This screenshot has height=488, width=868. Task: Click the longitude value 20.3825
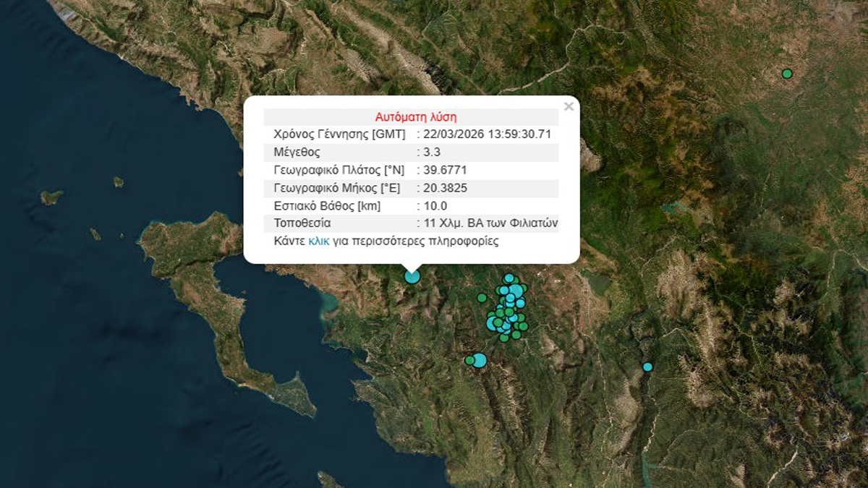coord(445,188)
